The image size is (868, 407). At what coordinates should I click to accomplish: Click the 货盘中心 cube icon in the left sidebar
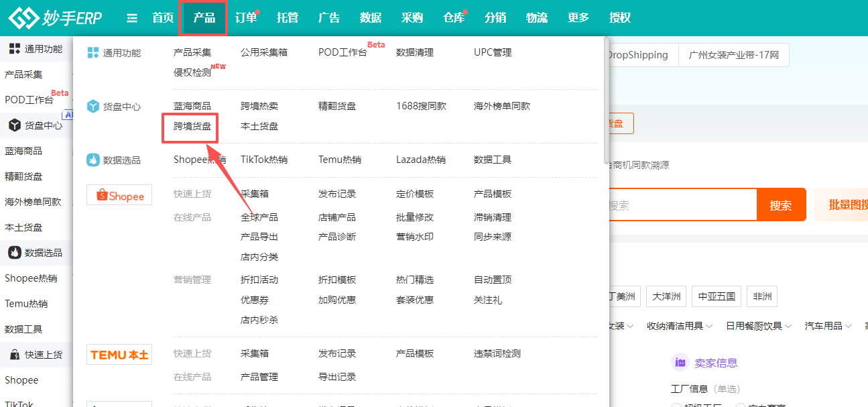click(x=13, y=125)
